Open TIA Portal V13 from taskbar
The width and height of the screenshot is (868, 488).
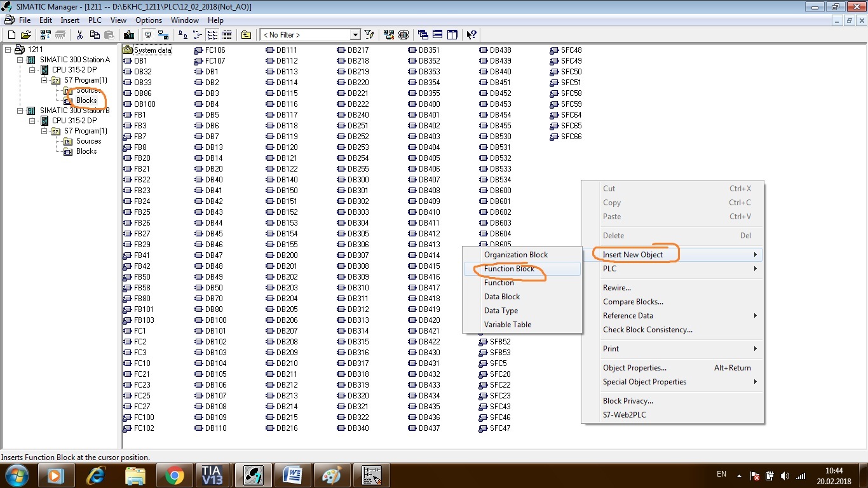click(212, 475)
